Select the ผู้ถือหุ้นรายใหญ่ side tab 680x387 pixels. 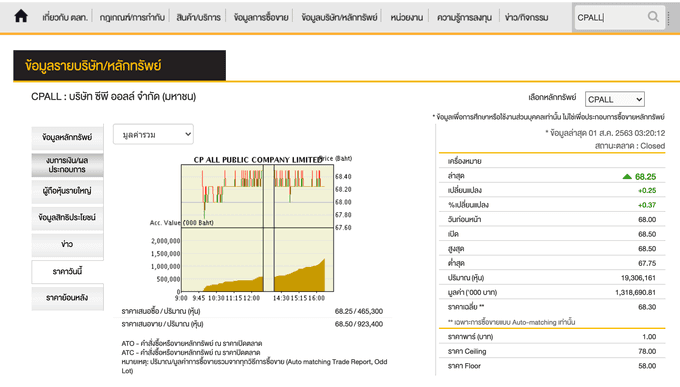(67, 191)
